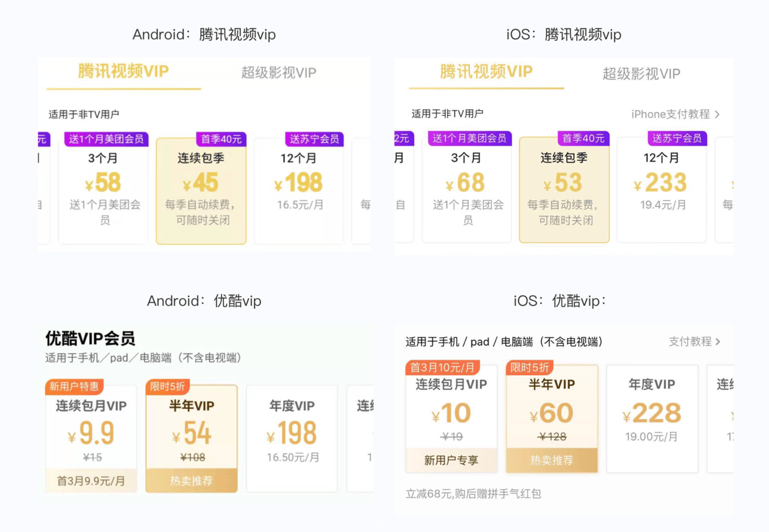This screenshot has width=769, height=532.
Task: Click 热卖推荐 strip on ¥54 card
Action: [192, 481]
